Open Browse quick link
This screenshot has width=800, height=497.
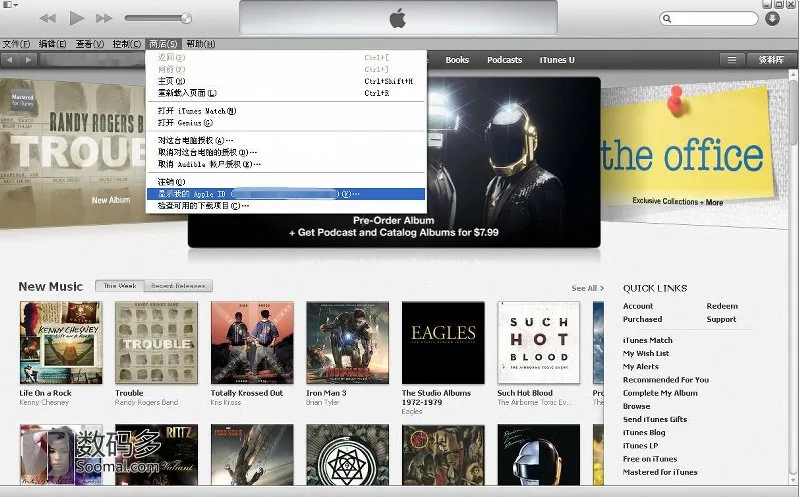click(636, 407)
